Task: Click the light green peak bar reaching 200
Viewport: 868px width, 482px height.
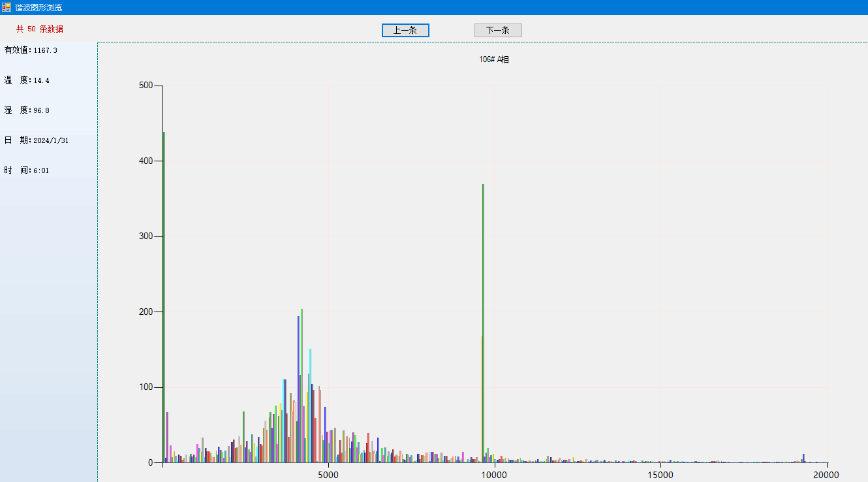Action: pos(302,385)
